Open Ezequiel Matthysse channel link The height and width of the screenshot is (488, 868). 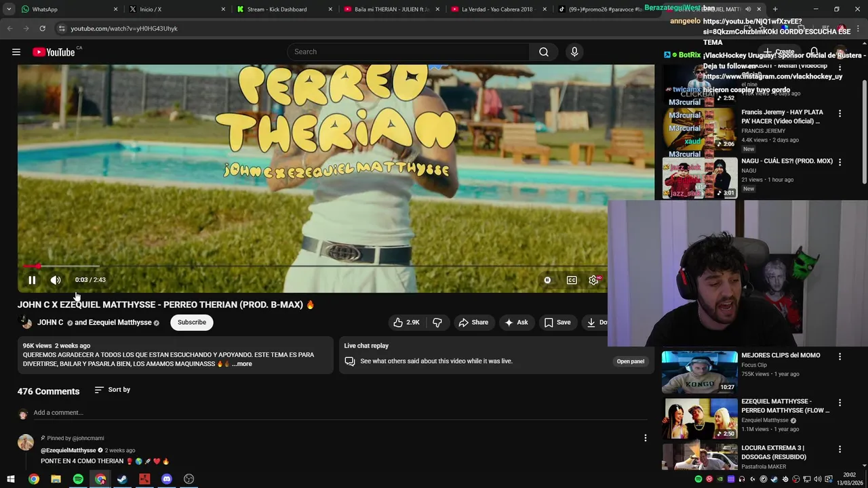coord(120,323)
